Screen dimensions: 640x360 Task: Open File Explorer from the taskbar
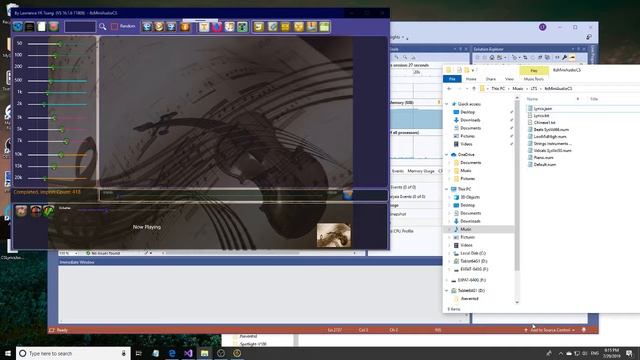coord(204,353)
